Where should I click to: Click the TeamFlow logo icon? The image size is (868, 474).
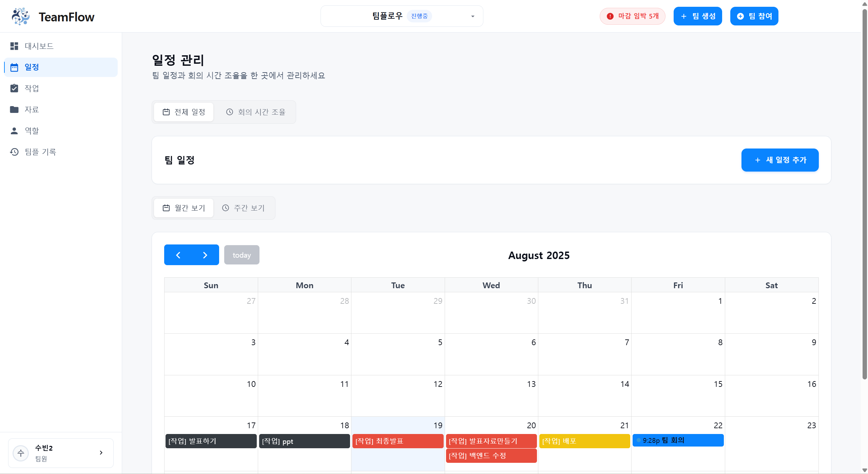pos(20,16)
